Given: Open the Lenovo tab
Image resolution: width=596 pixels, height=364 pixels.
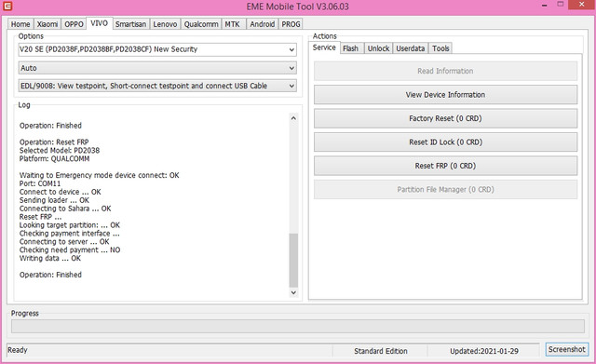Looking at the screenshot, I should 165,24.
